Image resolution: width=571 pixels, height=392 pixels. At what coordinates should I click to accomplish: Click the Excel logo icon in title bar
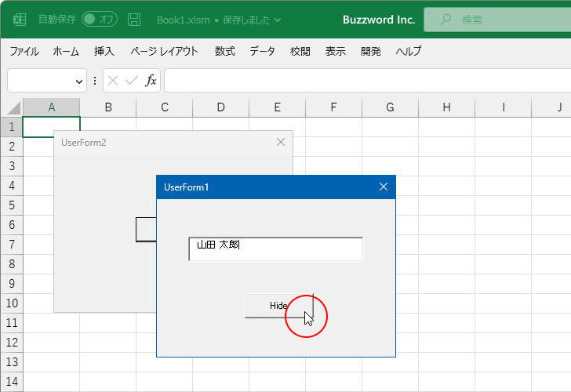point(20,20)
